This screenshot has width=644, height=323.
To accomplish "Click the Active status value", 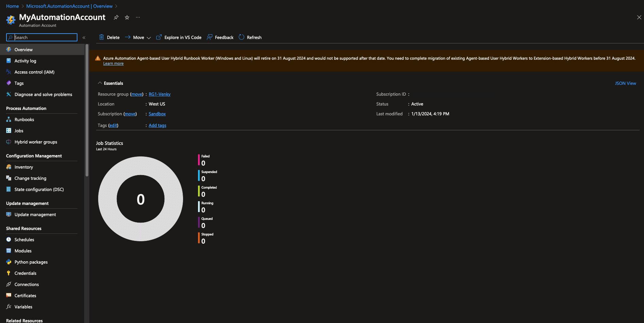I will [x=417, y=104].
